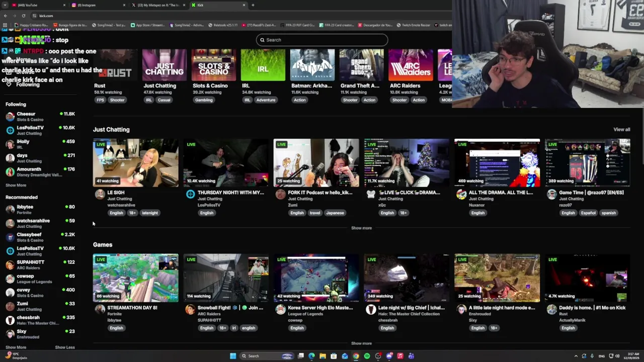Open the browser tab list dropdown arrow
Viewport: 644px width, 362px height.
[5, 5]
